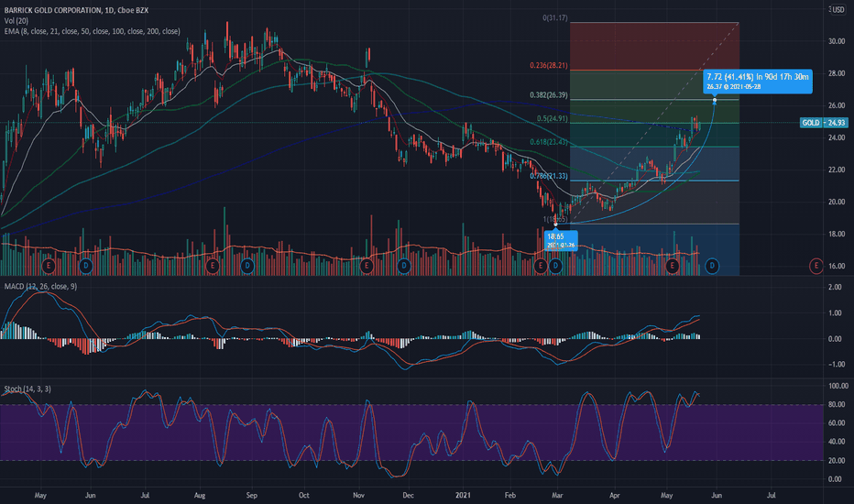Select the 0.786(21.33) Fibonacci level label
The width and height of the screenshot is (854, 504).
(x=549, y=176)
